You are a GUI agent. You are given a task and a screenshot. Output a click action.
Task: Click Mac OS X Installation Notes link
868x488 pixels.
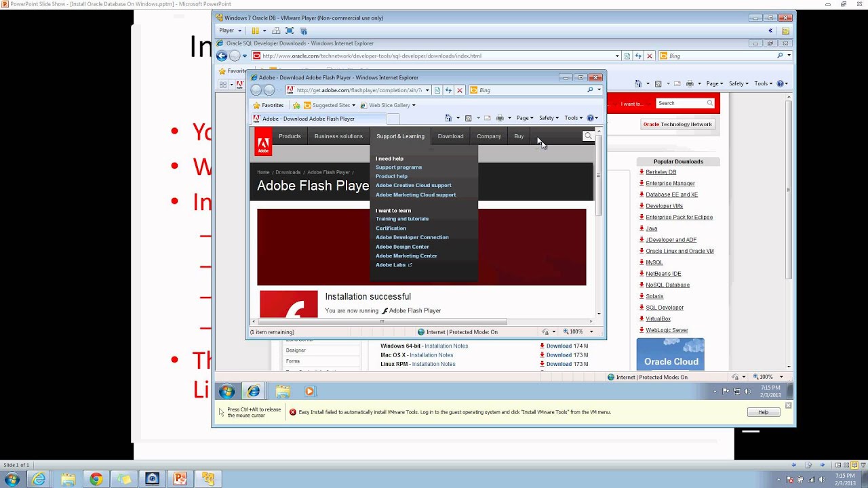[x=431, y=355]
